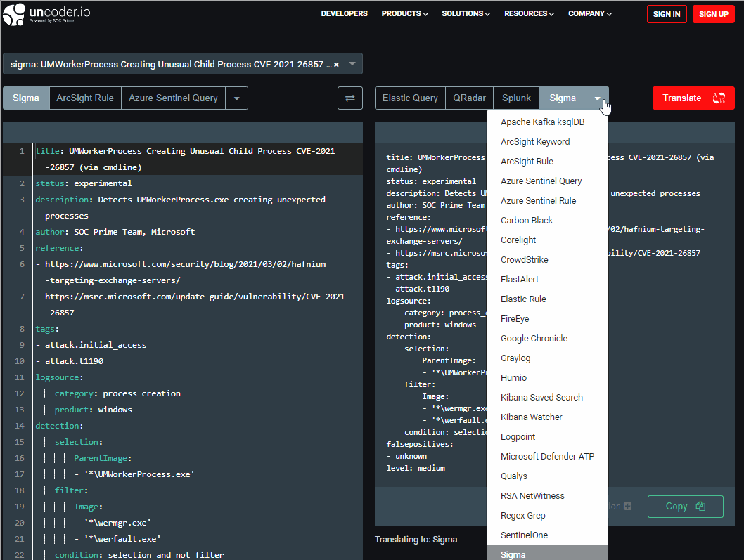Open the Solutions menu

click(466, 14)
